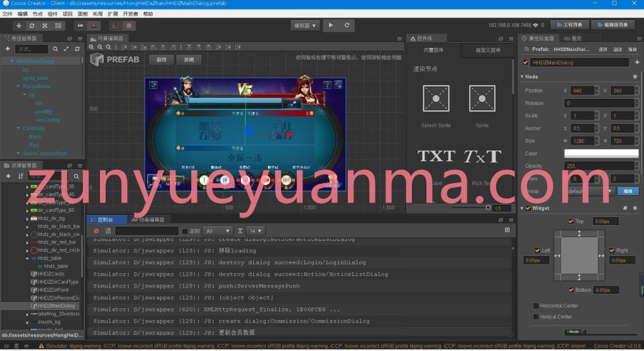Expand the hhdz_dir_bg asset item
The image size is (644, 351).
tap(27, 219)
